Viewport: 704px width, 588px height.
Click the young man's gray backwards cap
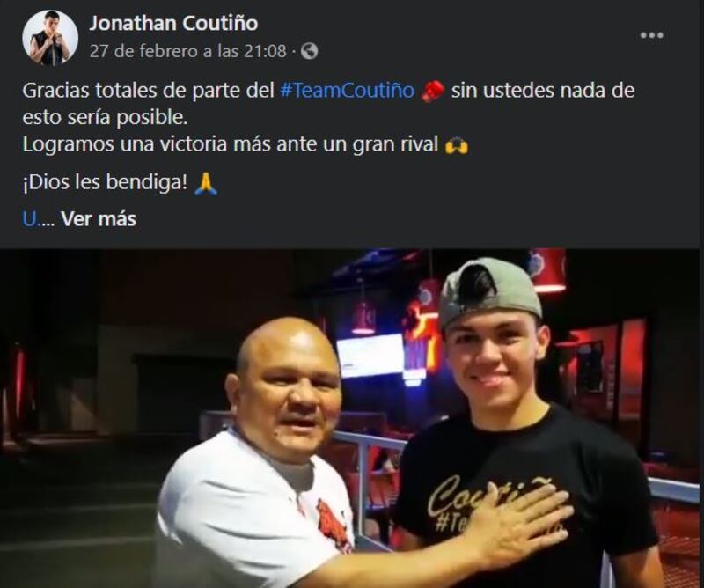[x=490, y=292]
